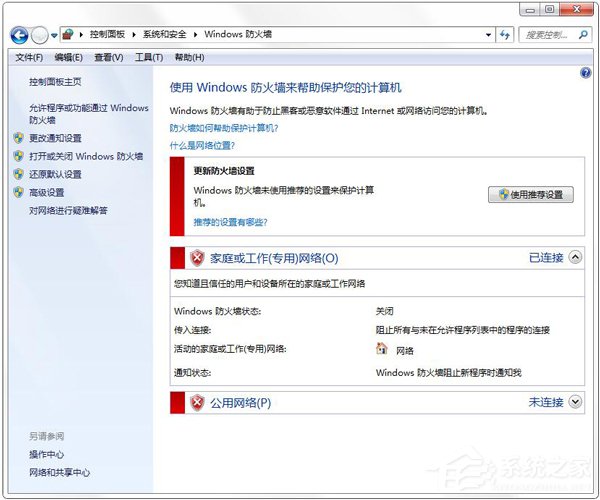
Task: Click 关闭 firewall state value
Action: [x=385, y=311]
